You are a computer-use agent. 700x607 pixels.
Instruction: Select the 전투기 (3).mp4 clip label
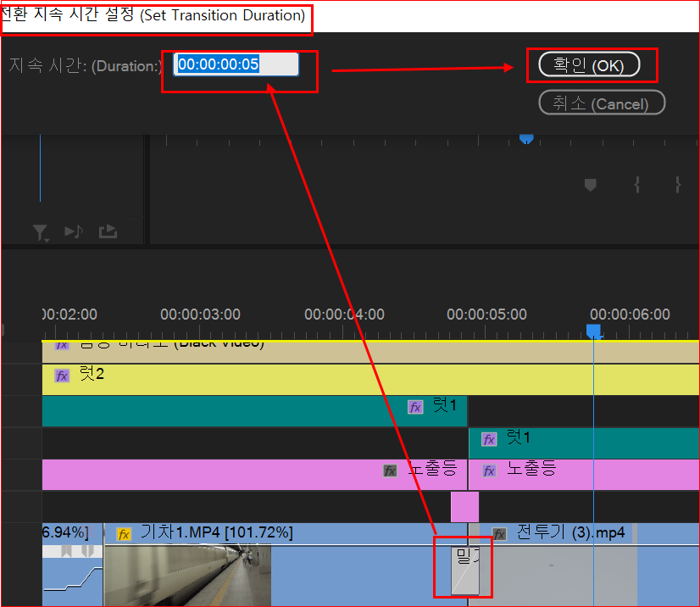click(x=570, y=532)
